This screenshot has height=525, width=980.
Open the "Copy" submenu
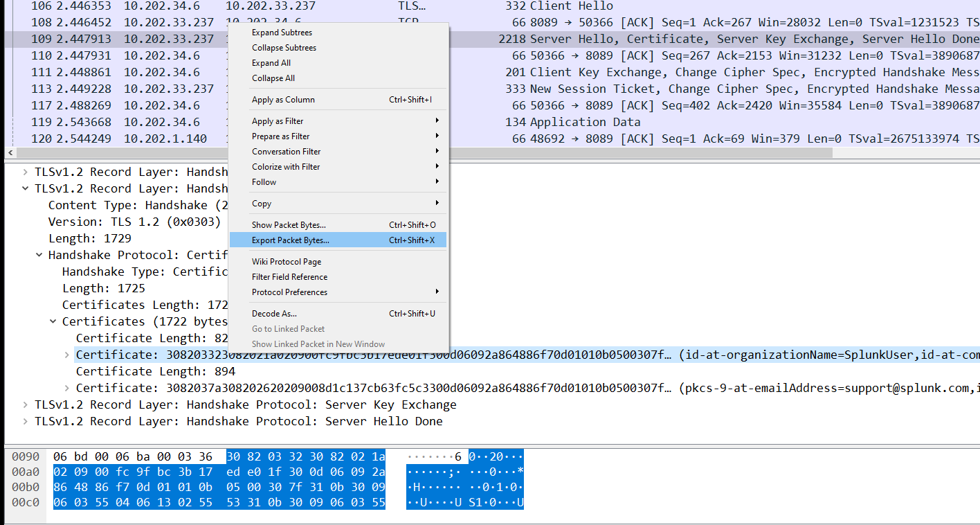(x=262, y=203)
